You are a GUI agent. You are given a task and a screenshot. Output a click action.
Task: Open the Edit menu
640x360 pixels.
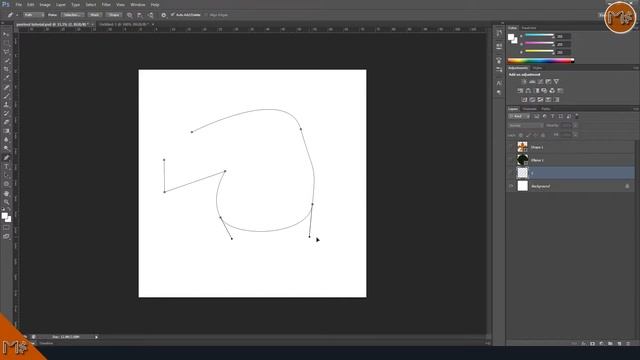(31, 4)
